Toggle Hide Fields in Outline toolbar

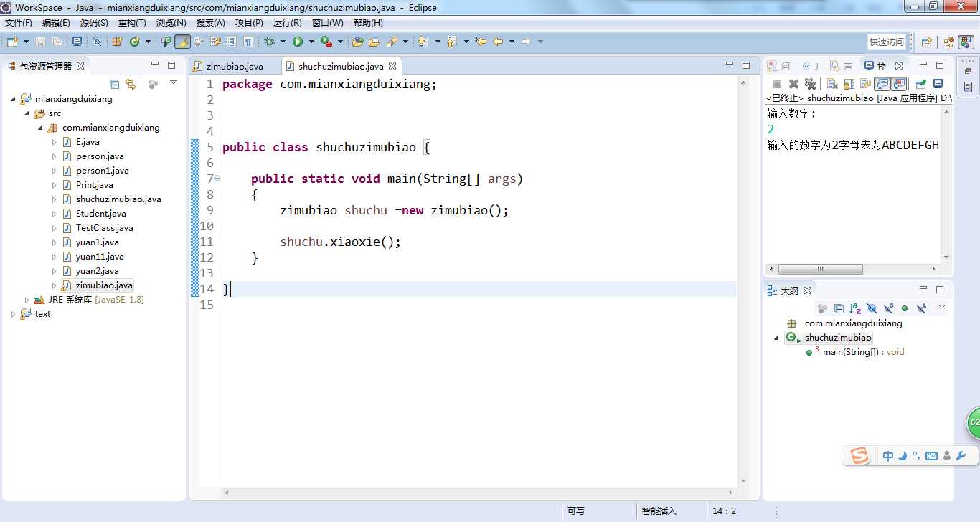(872, 308)
